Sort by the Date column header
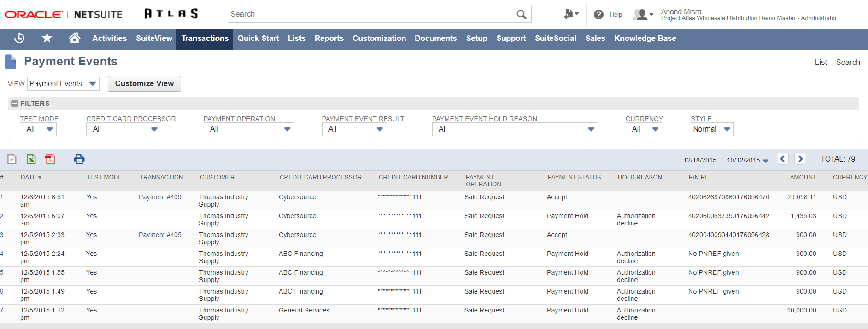Screen dimensions: 868x329 (31, 178)
